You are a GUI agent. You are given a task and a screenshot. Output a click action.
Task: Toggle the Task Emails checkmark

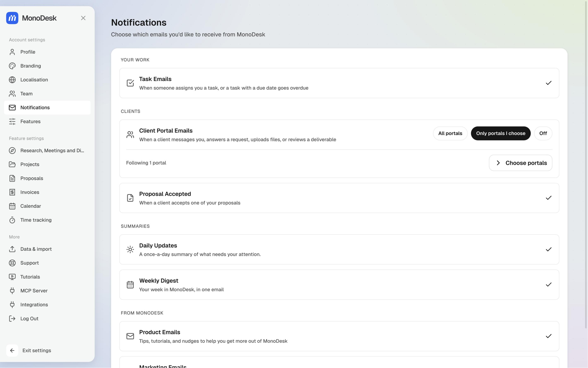[x=548, y=83]
